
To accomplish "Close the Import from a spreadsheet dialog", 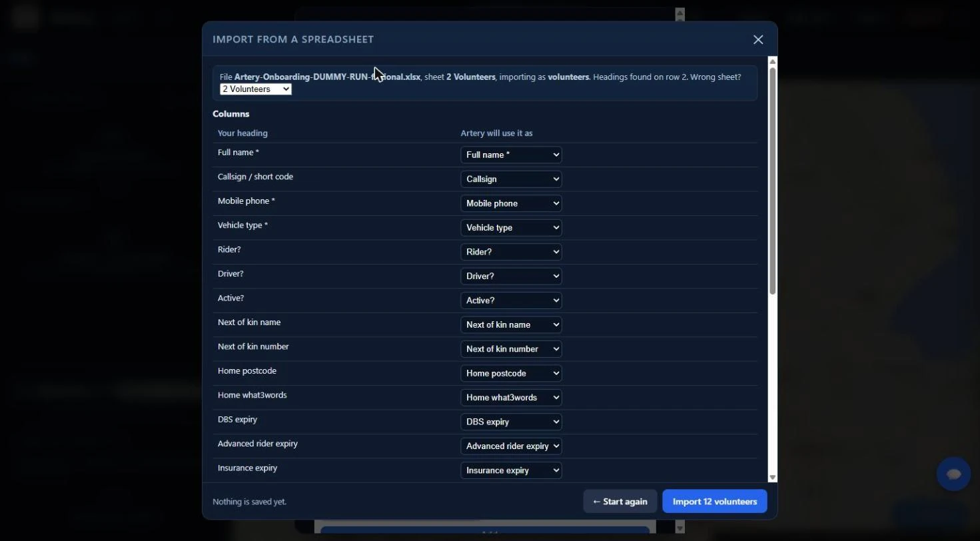I will [758, 39].
